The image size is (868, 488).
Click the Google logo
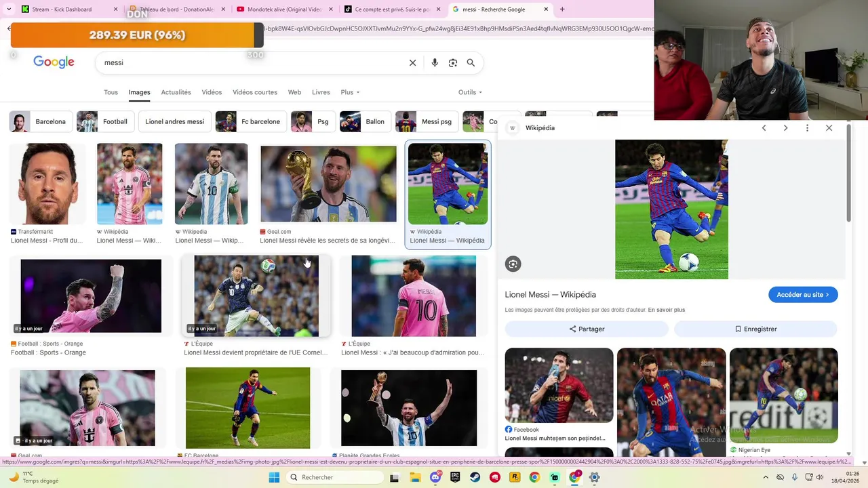click(x=54, y=62)
